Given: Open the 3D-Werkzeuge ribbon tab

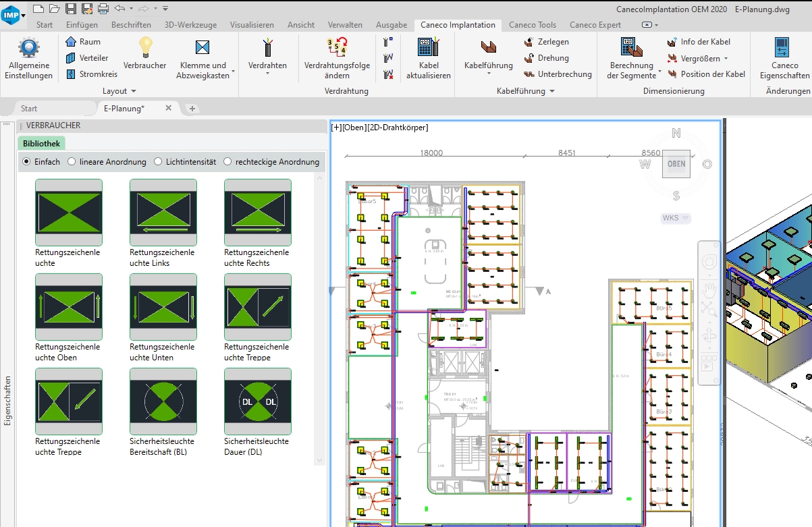Looking at the screenshot, I should click(190, 25).
